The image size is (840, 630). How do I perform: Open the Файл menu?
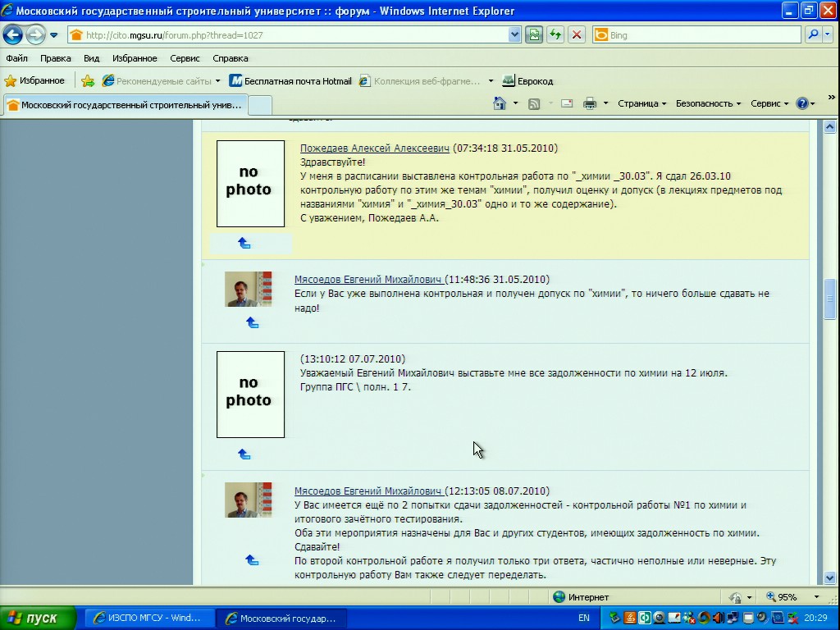(x=16, y=58)
